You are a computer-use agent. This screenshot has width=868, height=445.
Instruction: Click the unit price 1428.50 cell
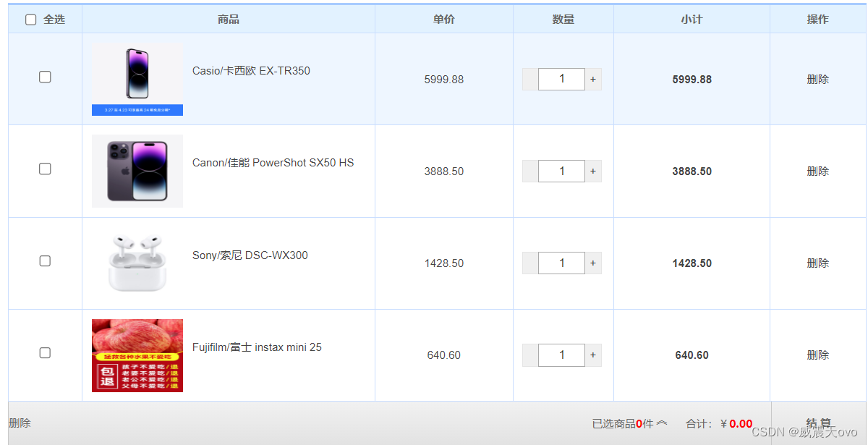click(444, 263)
